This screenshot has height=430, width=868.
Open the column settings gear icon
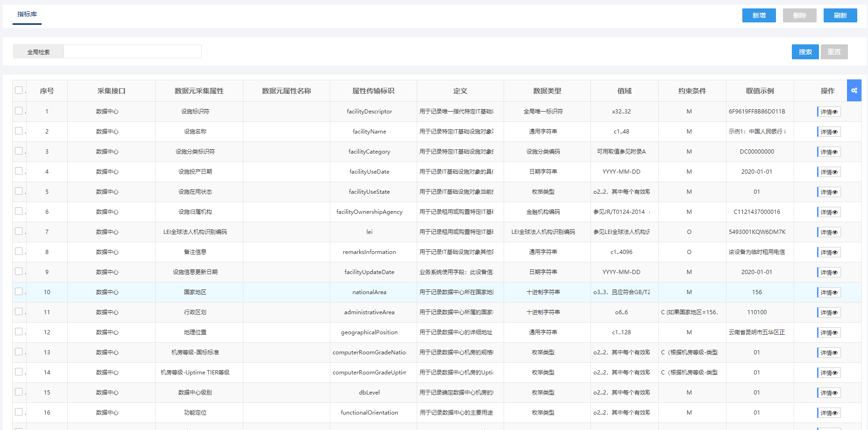[x=854, y=91]
